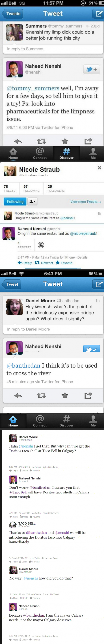Tap the compose tweet icon in the top header
Viewport: 104px width, 644px height.
click(98, 13)
